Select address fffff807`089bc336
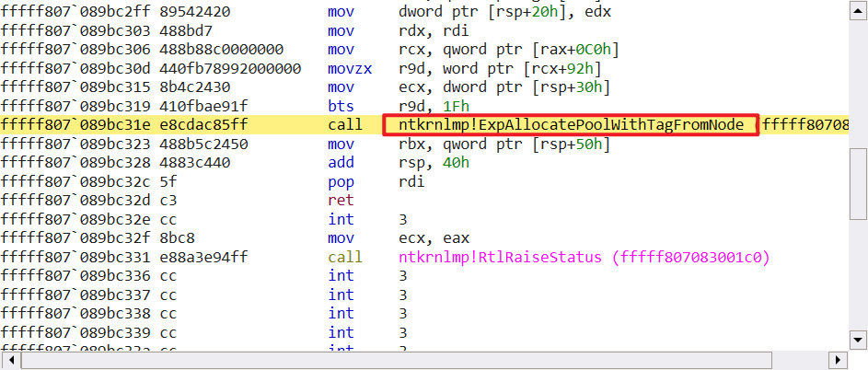The height and width of the screenshot is (370, 868). pos(75,276)
